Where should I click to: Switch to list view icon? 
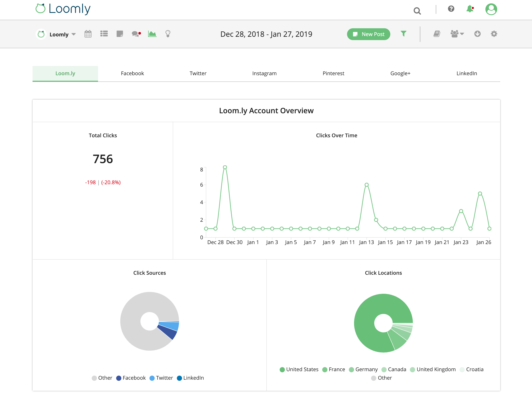tap(104, 34)
